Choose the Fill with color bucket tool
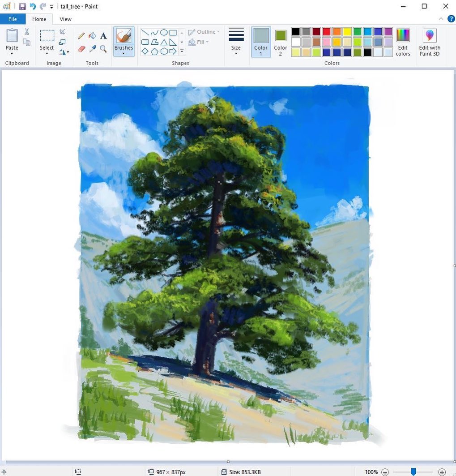Viewport: 456px width, 476px height. click(x=92, y=36)
